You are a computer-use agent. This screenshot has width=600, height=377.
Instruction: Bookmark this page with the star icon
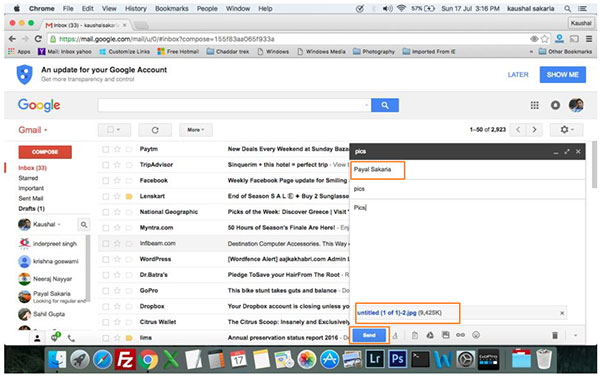(545, 39)
